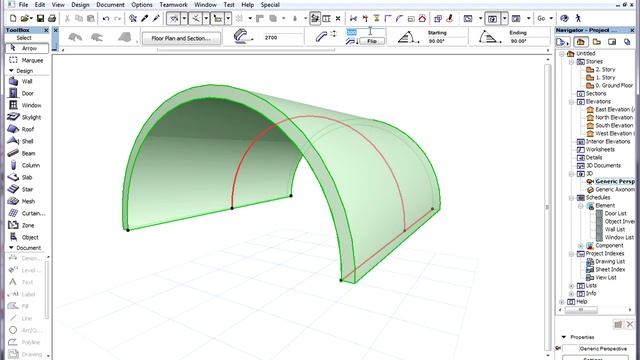Viewport: 640px width, 360px height.
Task: Click the Save icon in toolbar
Action: click(40, 18)
